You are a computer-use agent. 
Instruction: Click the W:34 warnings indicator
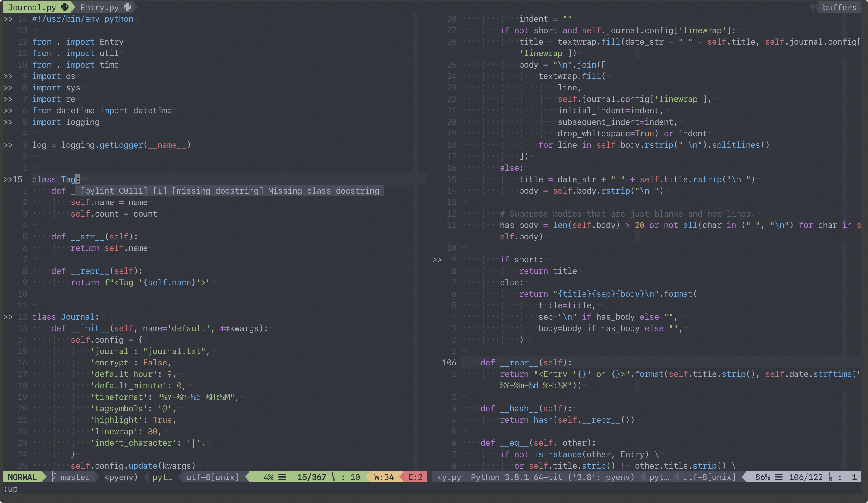click(384, 477)
